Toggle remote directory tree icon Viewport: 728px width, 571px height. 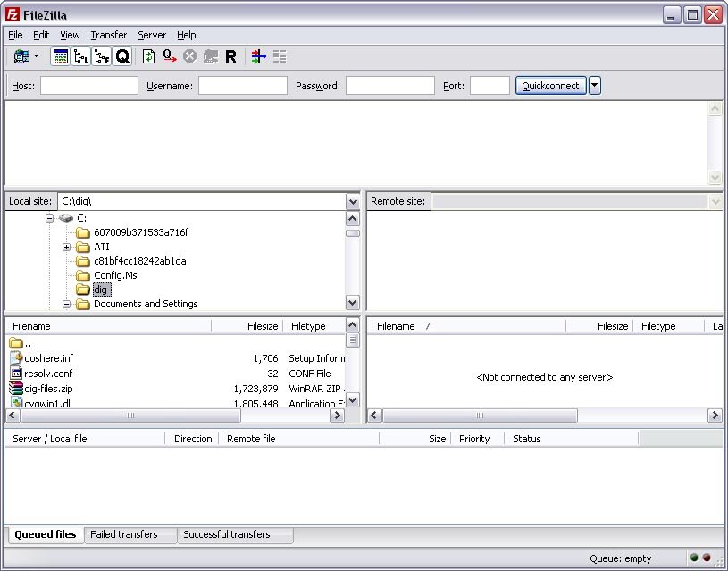coord(101,56)
